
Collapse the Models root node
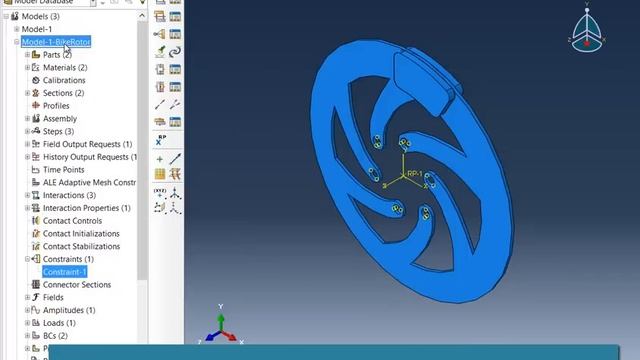[x=6, y=16]
